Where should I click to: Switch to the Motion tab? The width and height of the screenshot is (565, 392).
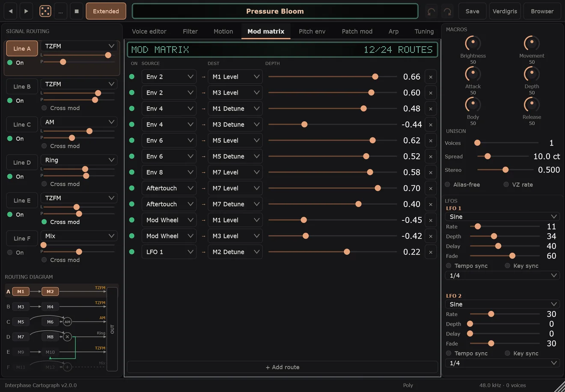pyautogui.click(x=223, y=31)
